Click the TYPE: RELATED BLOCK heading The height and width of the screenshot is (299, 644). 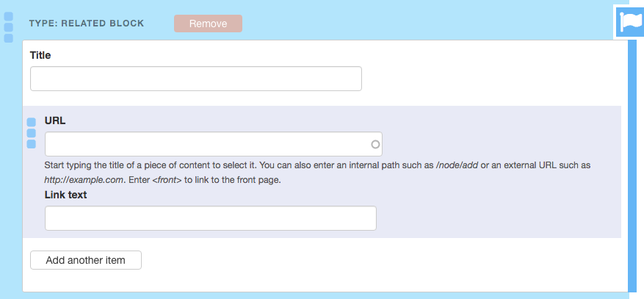click(x=87, y=24)
